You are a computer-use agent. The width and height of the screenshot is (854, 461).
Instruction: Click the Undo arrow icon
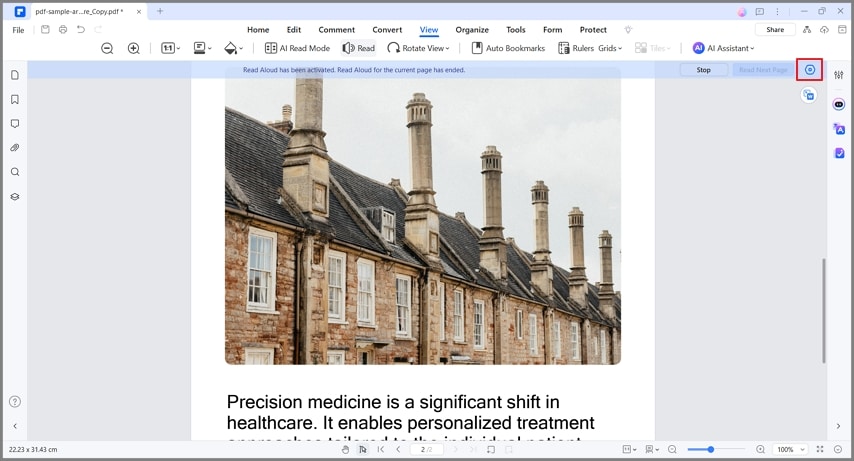pos(81,29)
